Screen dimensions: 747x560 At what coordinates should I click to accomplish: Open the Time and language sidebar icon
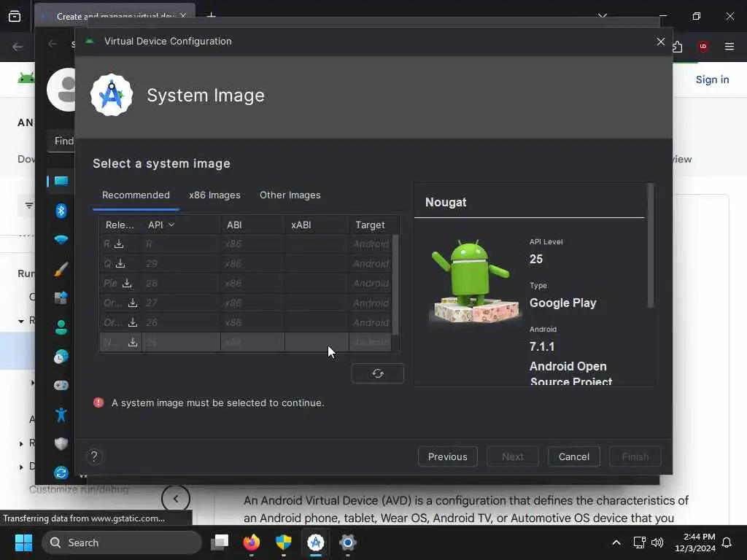61,357
